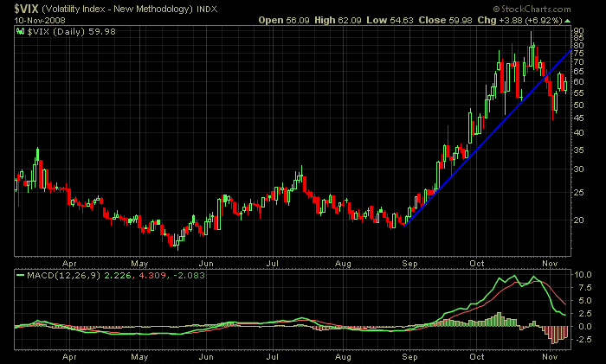Click the Sep label below the MACD panel
The height and width of the screenshot is (364, 606).
pyautogui.click(x=409, y=357)
